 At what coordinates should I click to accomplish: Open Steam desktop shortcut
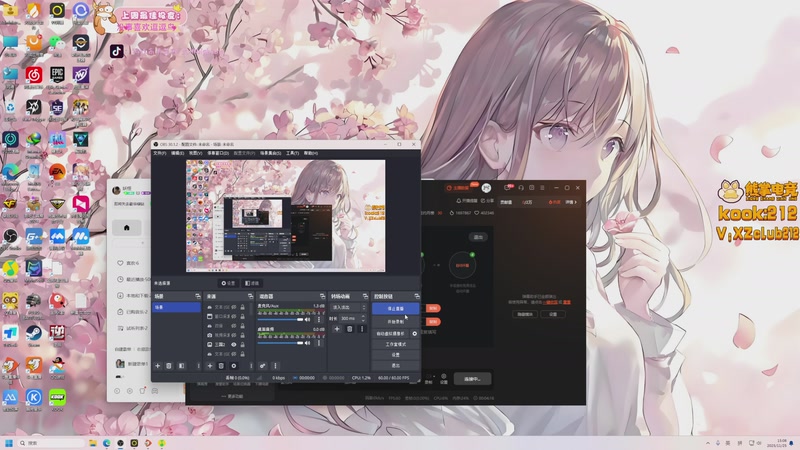coord(34,335)
